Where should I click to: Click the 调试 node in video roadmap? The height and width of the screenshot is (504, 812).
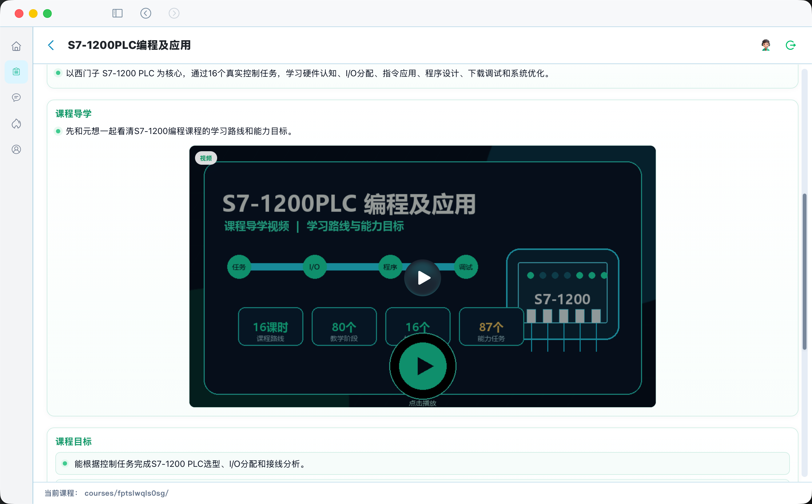tap(466, 267)
